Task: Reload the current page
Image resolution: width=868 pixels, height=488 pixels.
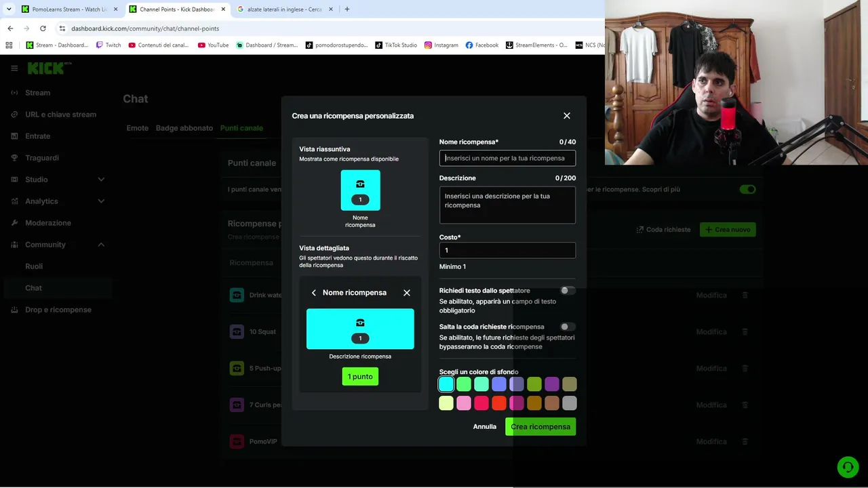Action: [43, 28]
